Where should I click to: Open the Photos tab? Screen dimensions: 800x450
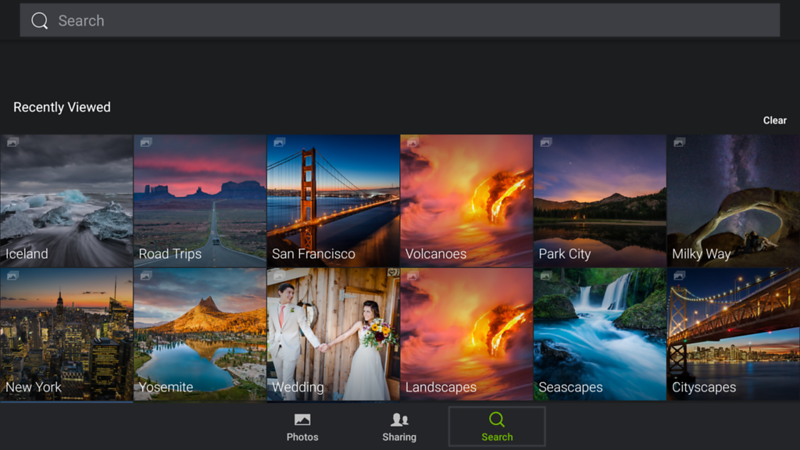(302, 427)
